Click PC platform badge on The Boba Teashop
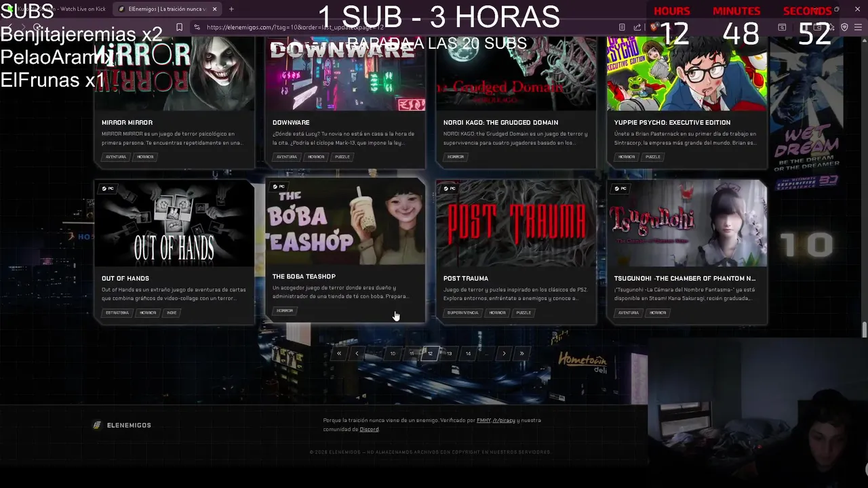Viewport: 868px width, 488px height. click(x=278, y=186)
